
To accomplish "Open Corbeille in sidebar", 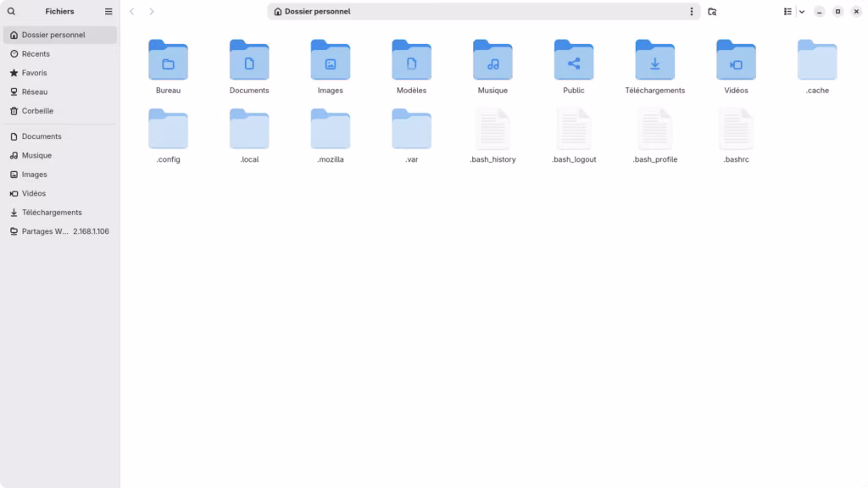I will tap(60, 111).
